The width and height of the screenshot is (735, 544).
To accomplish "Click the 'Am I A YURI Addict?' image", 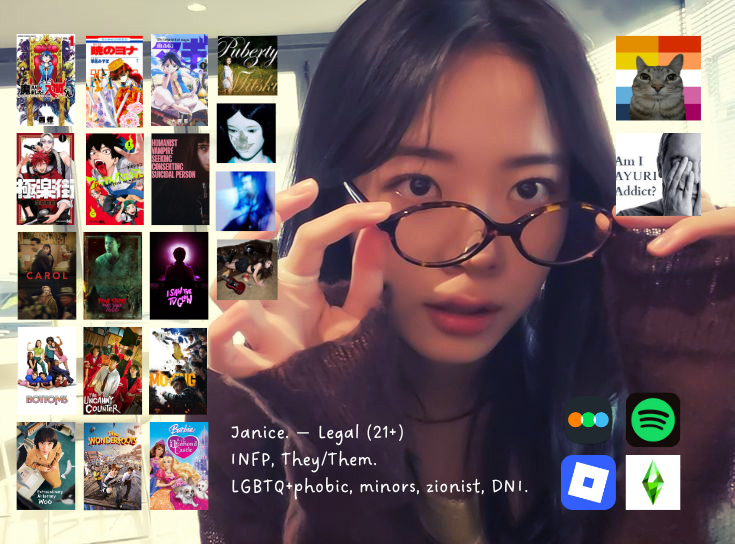I will point(658,174).
